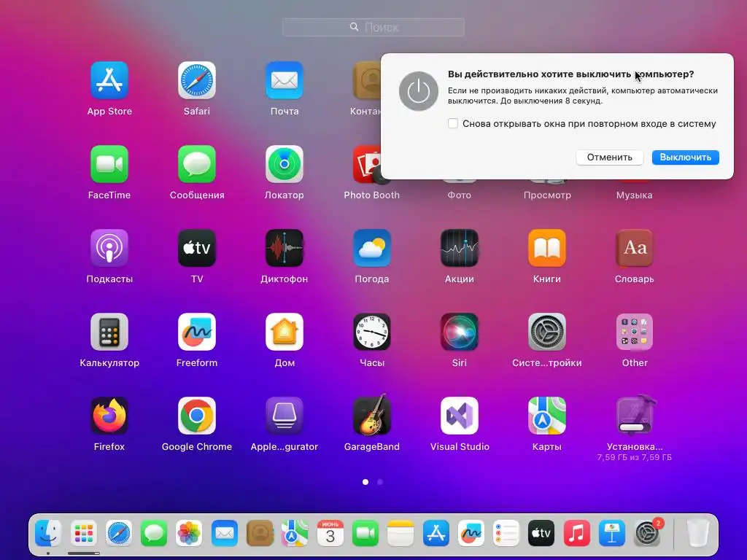Open the Музыка app in Launchpad

(x=635, y=195)
